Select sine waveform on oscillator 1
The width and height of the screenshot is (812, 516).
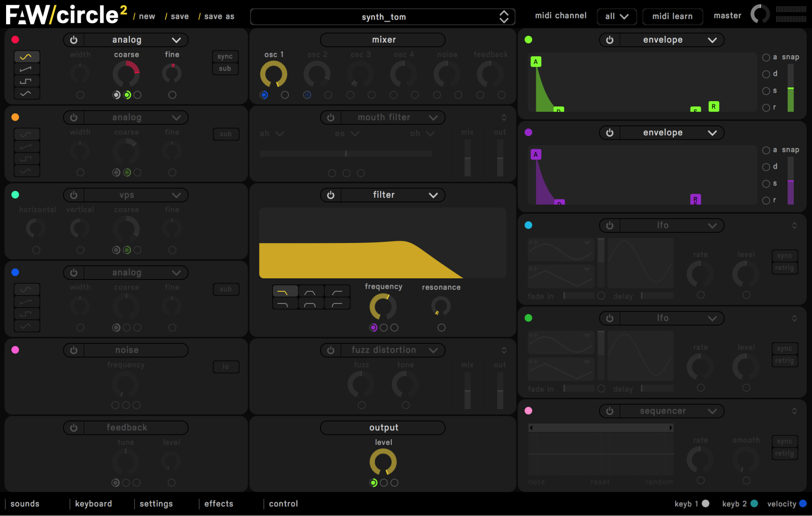click(x=27, y=56)
